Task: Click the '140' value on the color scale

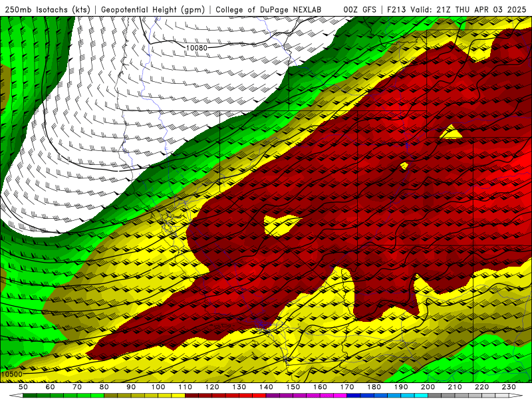Action: pyautogui.click(x=266, y=387)
